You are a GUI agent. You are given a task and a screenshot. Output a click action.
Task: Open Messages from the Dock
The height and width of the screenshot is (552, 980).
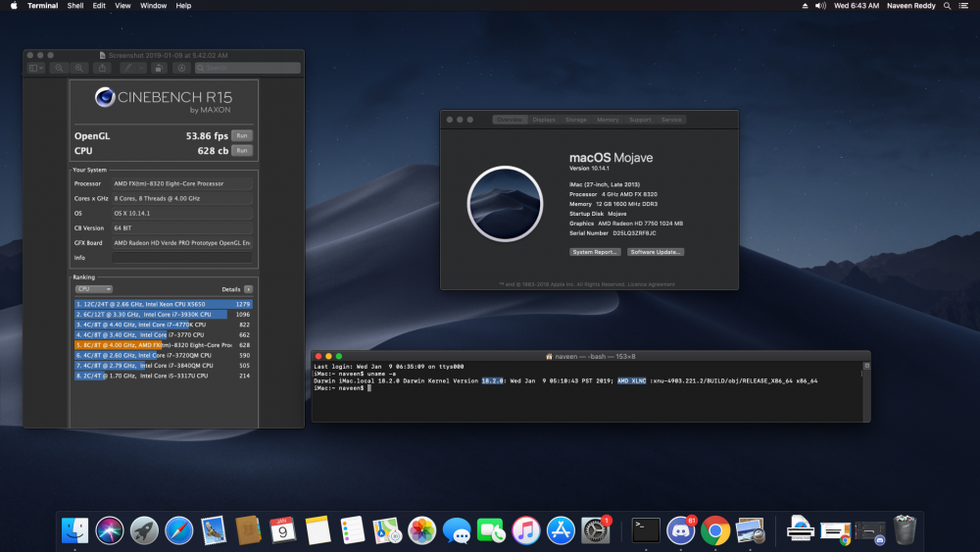click(457, 530)
